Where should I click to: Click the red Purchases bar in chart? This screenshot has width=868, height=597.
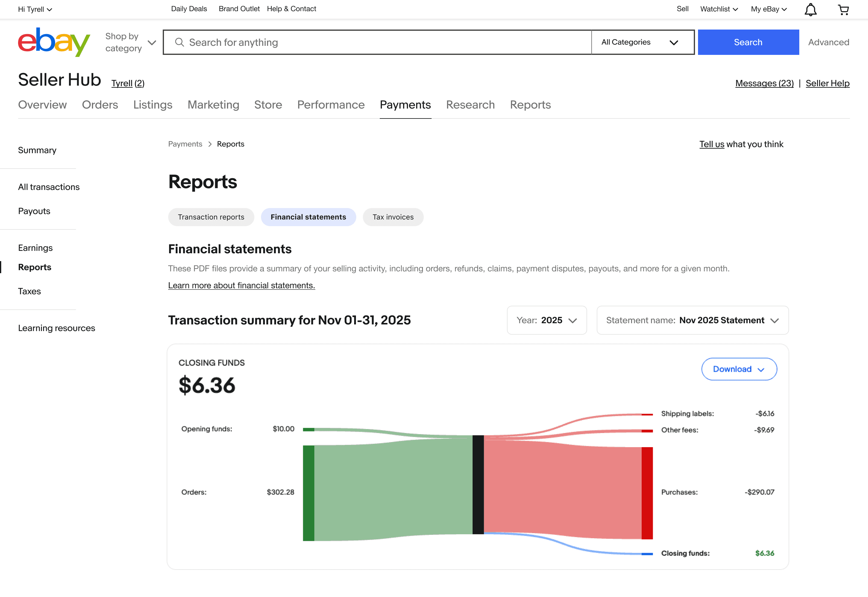[x=647, y=493]
